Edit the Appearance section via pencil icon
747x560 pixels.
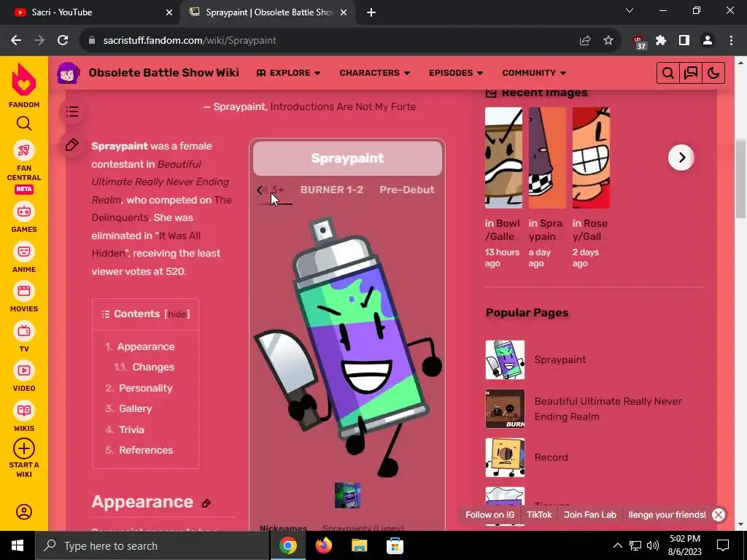(206, 503)
